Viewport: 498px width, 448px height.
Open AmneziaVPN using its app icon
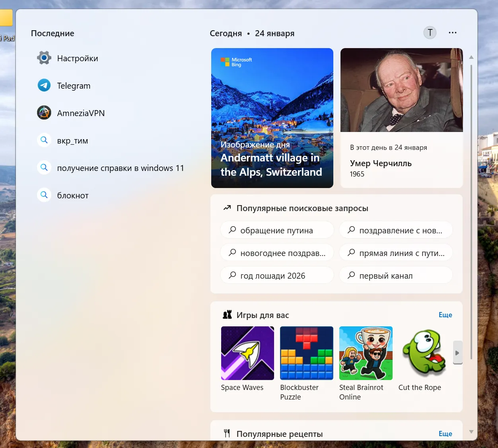click(x=44, y=113)
